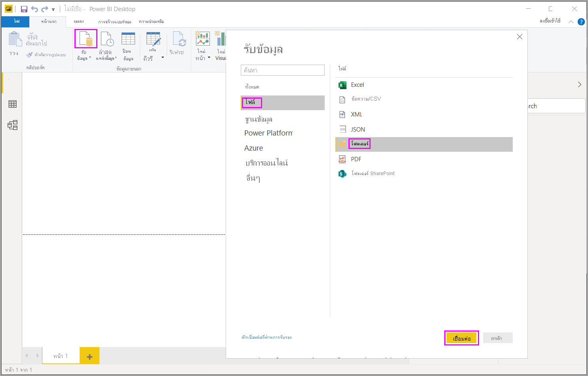The width and height of the screenshot is (588, 376).
Task: Click the ยกเลิก (Cancel) button
Action: coord(498,338)
